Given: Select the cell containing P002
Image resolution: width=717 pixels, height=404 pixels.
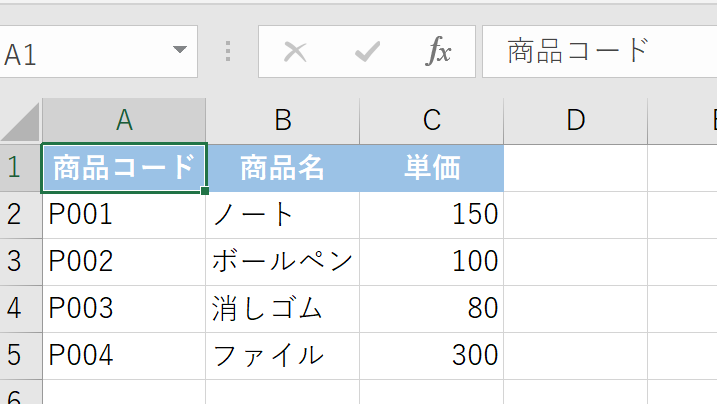Looking at the screenshot, I should (124, 262).
